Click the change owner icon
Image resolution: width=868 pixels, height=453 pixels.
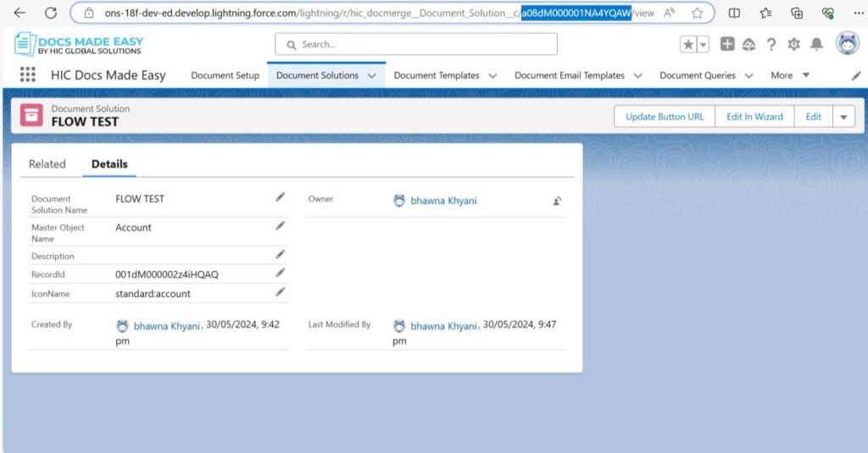(x=557, y=201)
